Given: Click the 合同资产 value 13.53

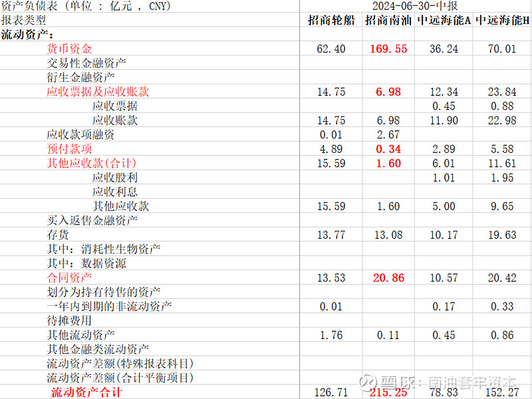Looking at the screenshot, I should tap(331, 278).
